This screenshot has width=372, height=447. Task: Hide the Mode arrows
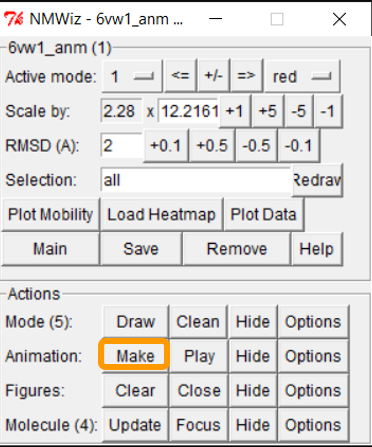(x=253, y=322)
